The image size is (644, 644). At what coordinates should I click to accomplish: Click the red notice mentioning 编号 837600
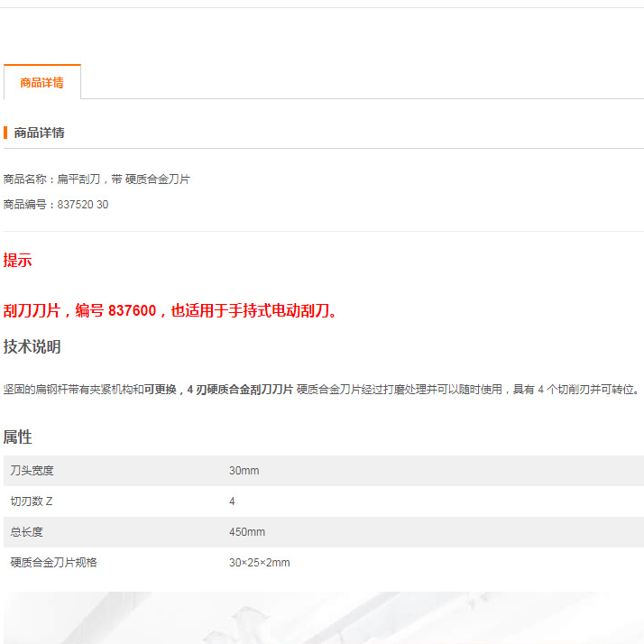pos(170,310)
